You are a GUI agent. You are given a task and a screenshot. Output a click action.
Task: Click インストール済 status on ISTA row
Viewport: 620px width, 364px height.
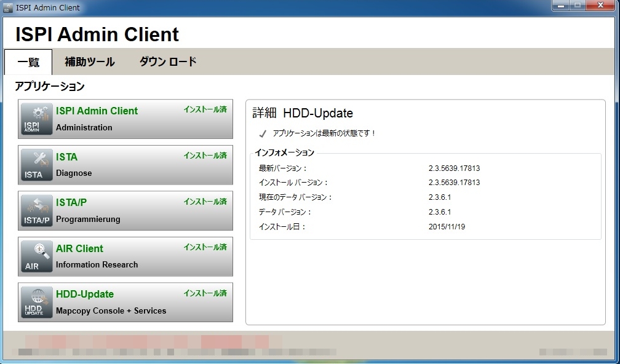[205, 156]
